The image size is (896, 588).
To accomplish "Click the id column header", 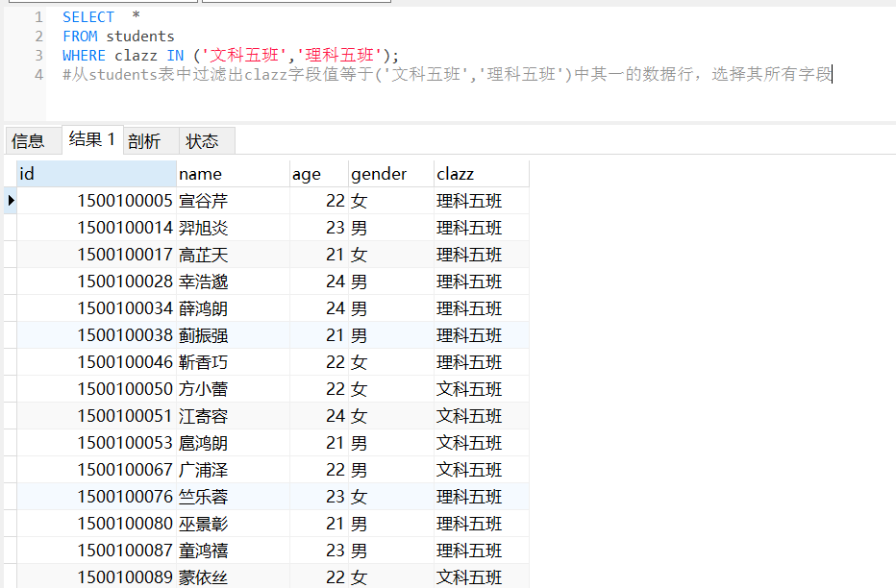I will click(96, 174).
